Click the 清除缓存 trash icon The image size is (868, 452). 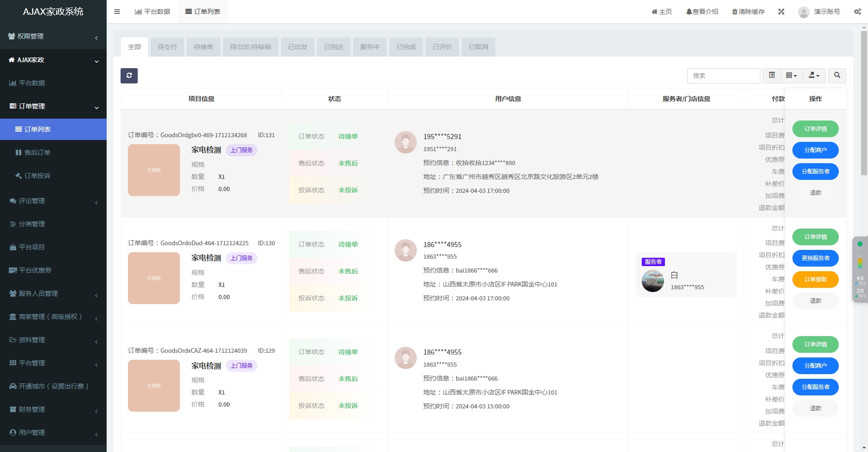tap(734, 12)
